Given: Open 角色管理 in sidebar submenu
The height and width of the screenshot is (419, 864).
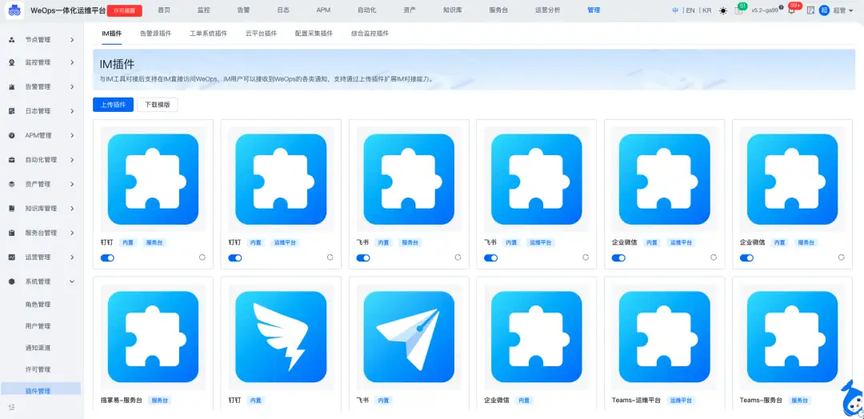Looking at the screenshot, I should [x=38, y=304].
